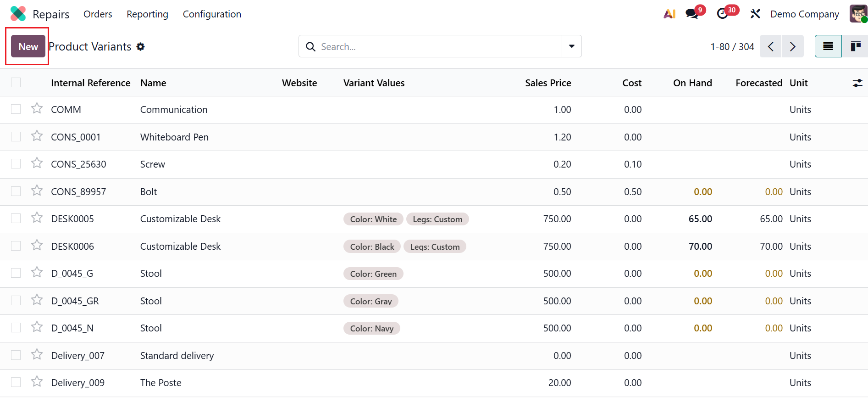This screenshot has width=868, height=398.
Task: Open the optional columns adjust icon
Action: (857, 83)
